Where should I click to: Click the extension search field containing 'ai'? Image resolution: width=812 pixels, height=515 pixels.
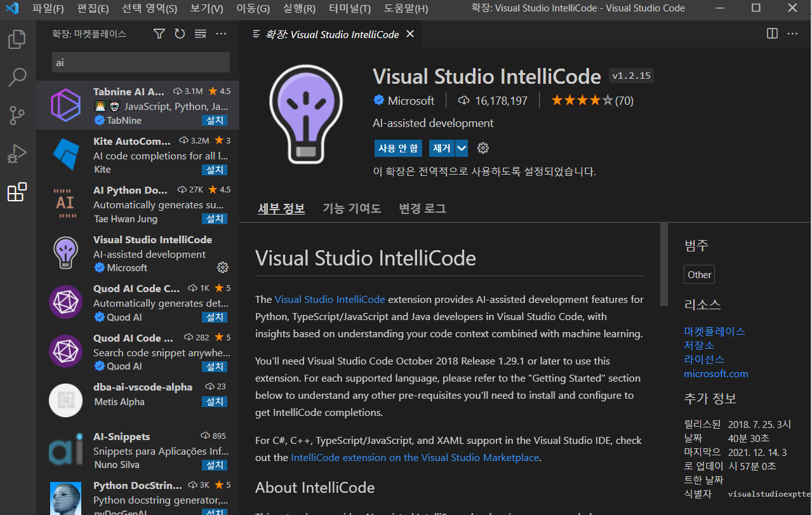[140, 62]
